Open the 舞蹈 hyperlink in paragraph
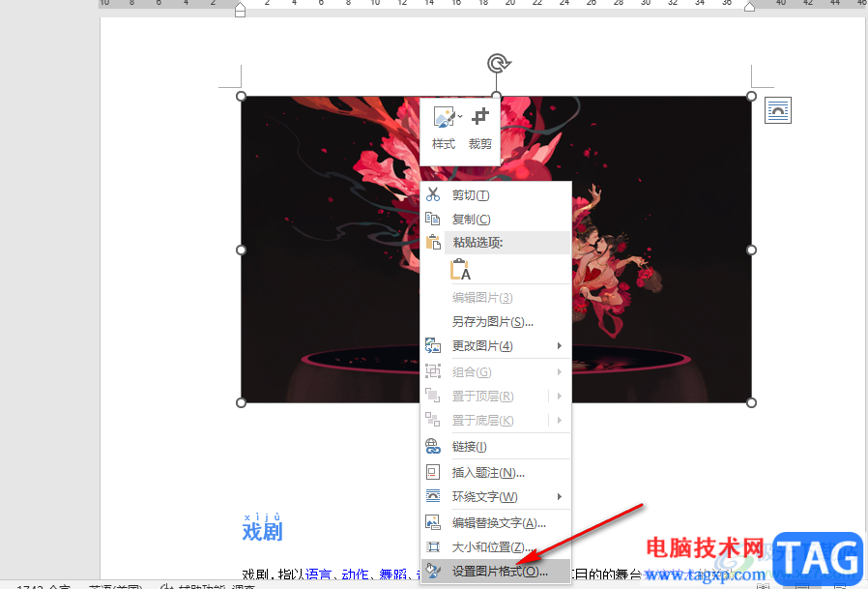This screenshot has height=589, width=868. coord(393,574)
